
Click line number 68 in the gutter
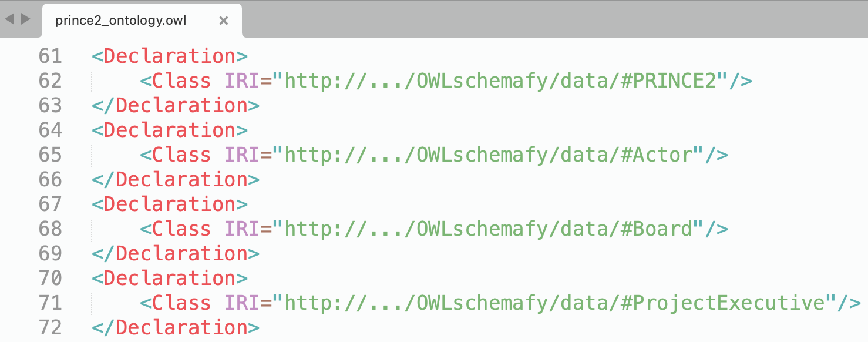pos(50,229)
